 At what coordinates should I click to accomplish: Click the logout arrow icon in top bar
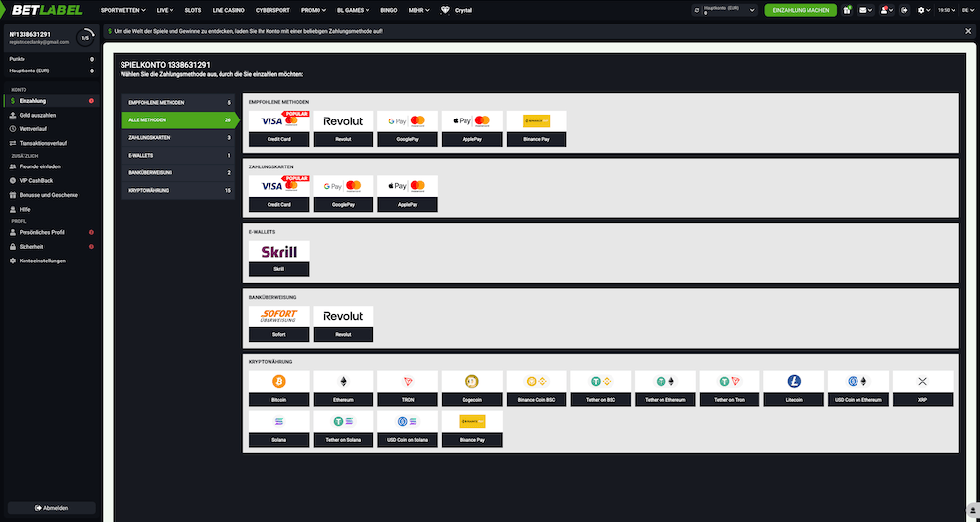click(904, 10)
